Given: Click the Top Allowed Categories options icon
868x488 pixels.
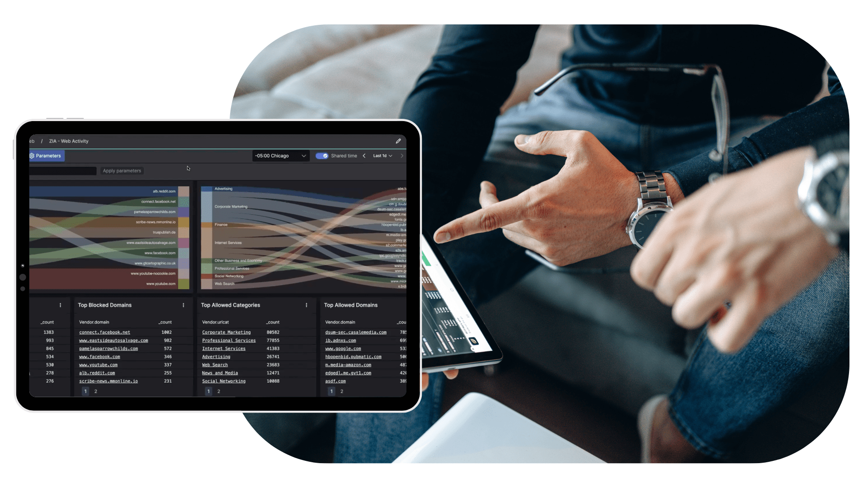Looking at the screenshot, I should (307, 305).
